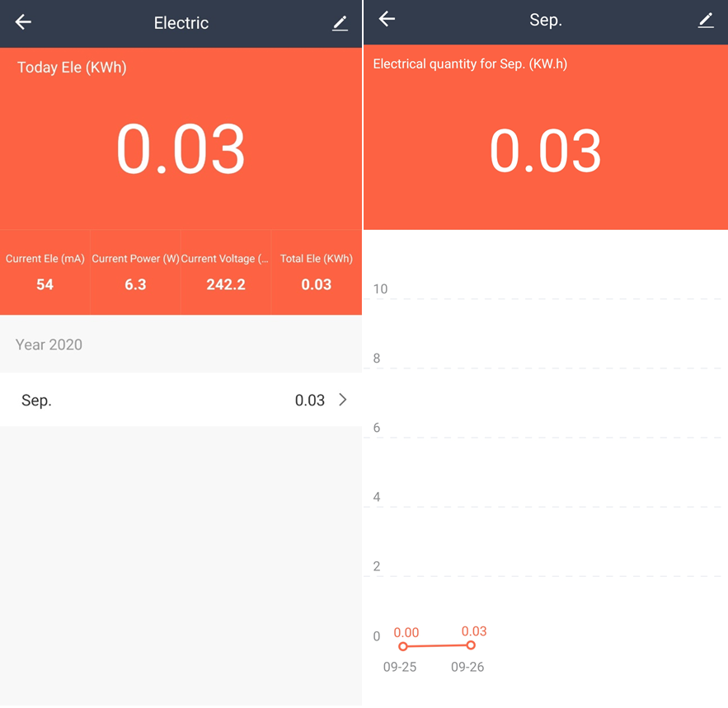728x708 pixels.
Task: Tap the Today Ele (KWh) label
Action: point(72,68)
